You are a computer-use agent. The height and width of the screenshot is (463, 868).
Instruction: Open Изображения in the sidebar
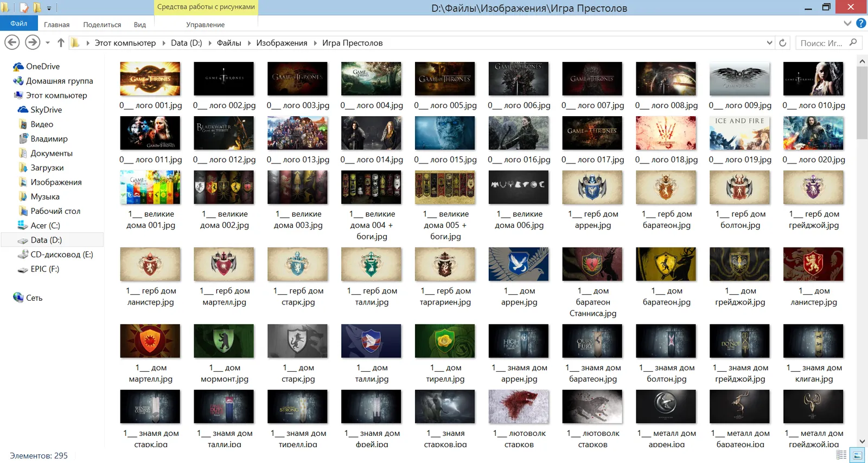56,182
